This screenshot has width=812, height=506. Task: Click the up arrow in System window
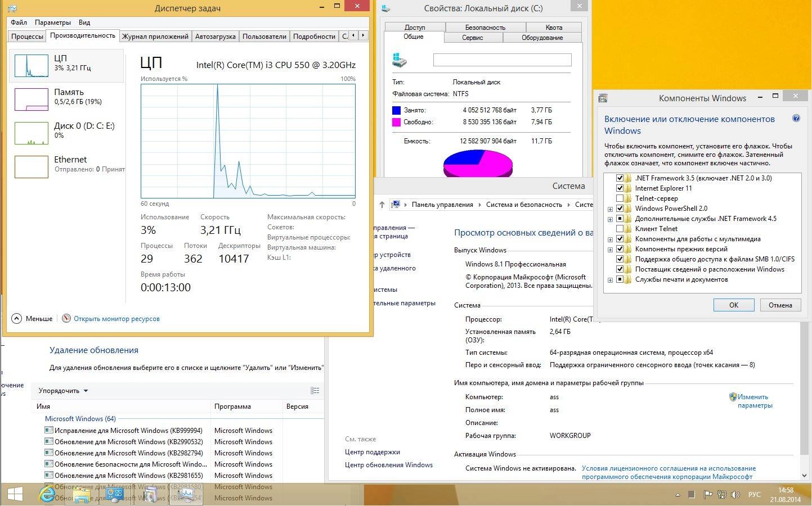click(x=382, y=205)
